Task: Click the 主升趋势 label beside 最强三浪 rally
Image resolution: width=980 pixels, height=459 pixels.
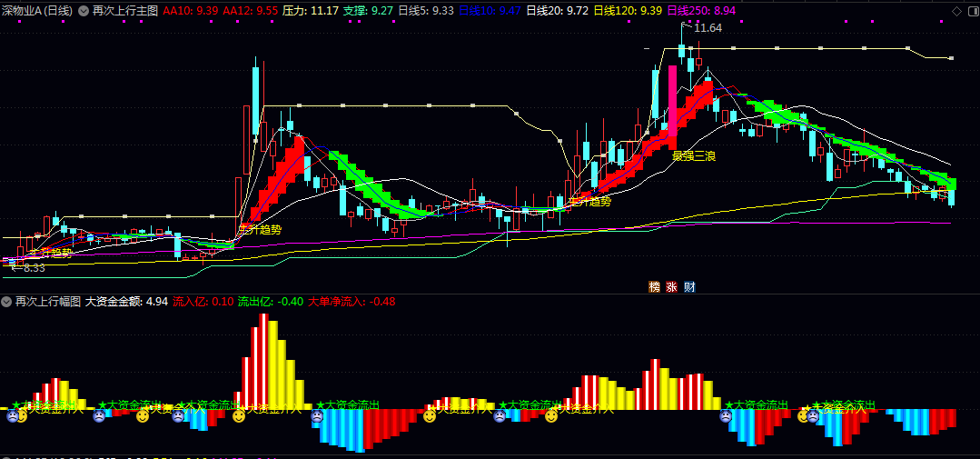Action: tap(589, 202)
